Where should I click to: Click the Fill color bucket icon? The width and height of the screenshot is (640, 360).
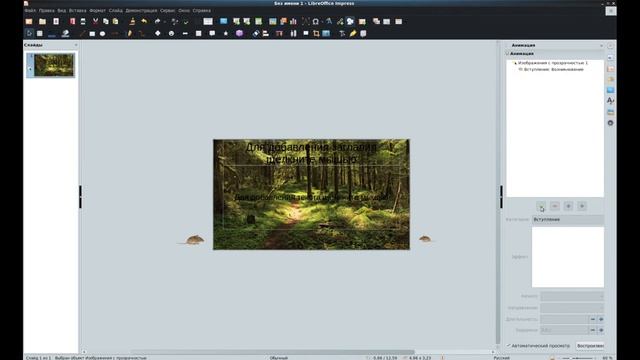tap(65, 33)
